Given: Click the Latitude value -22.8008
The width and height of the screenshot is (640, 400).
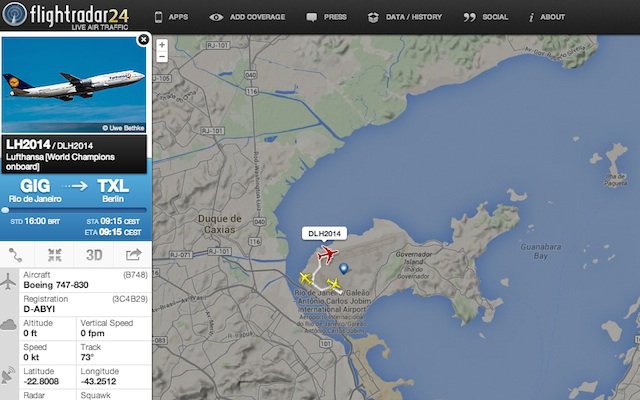Looking at the screenshot, I should pyautogui.click(x=41, y=382).
